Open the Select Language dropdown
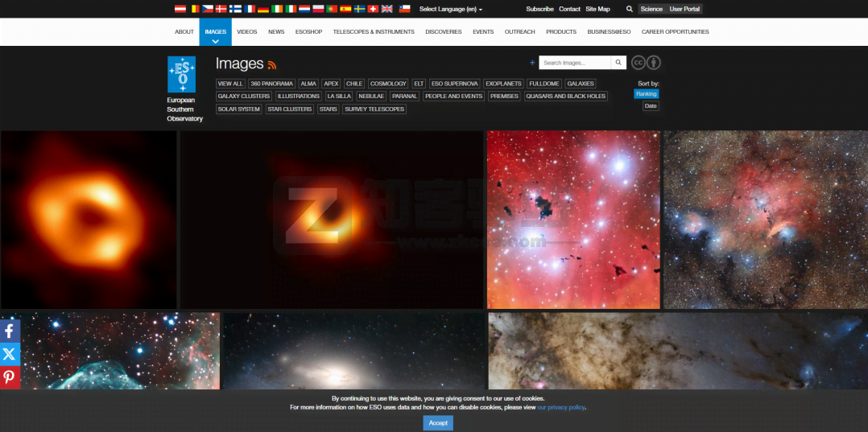The height and width of the screenshot is (432, 868). 451,9
